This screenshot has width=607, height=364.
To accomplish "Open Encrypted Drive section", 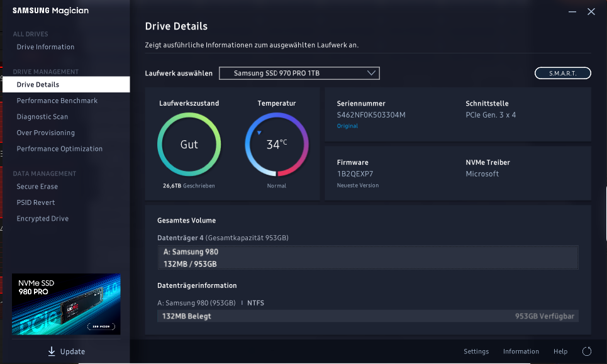I will pos(43,219).
